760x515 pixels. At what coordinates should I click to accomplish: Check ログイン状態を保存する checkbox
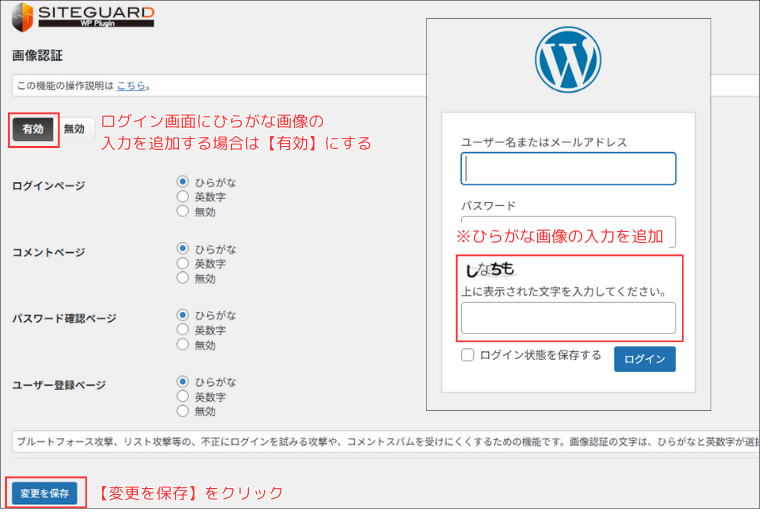pyautogui.click(x=467, y=355)
